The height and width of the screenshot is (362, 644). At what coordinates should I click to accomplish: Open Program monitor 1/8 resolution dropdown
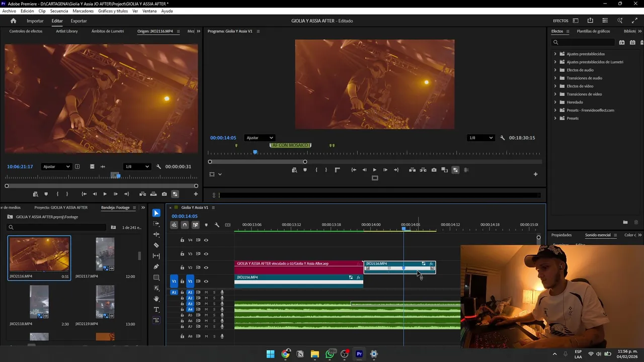tap(480, 138)
